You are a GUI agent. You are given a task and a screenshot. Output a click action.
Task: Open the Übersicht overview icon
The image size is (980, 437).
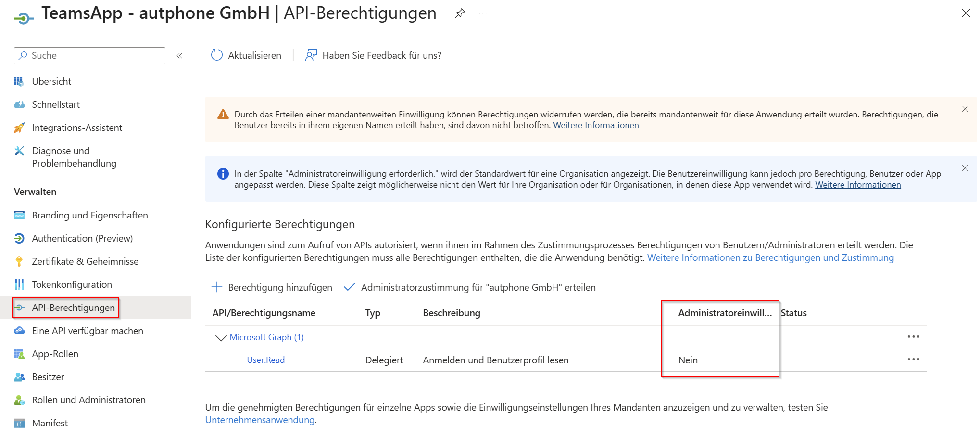20,81
